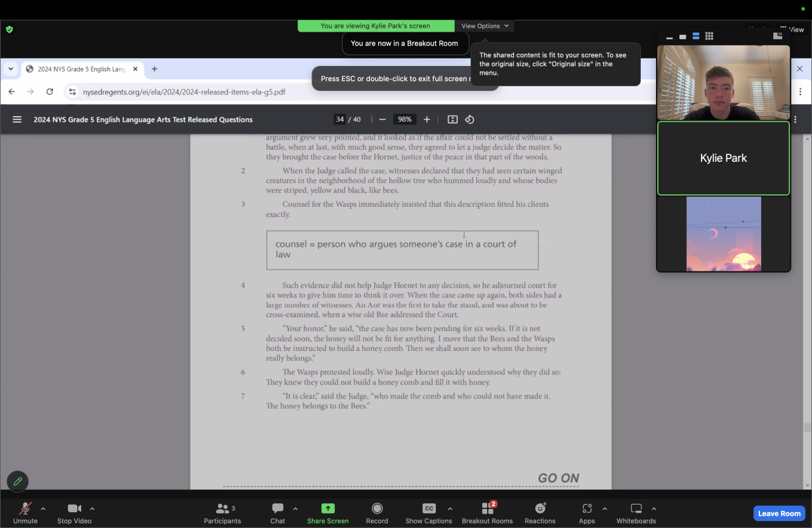The width and height of the screenshot is (812, 528).
Task: Click the counsel definition box in the PDF
Action: coord(402,250)
